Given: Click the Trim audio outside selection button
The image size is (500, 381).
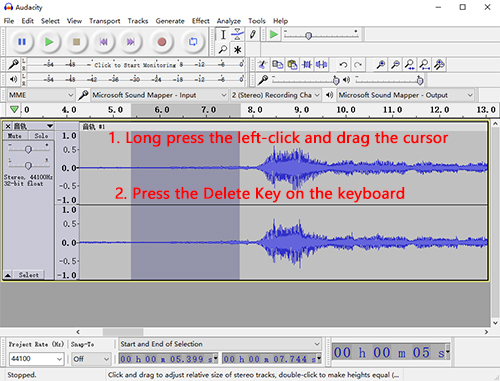Looking at the screenshot, I should tap(307, 64).
